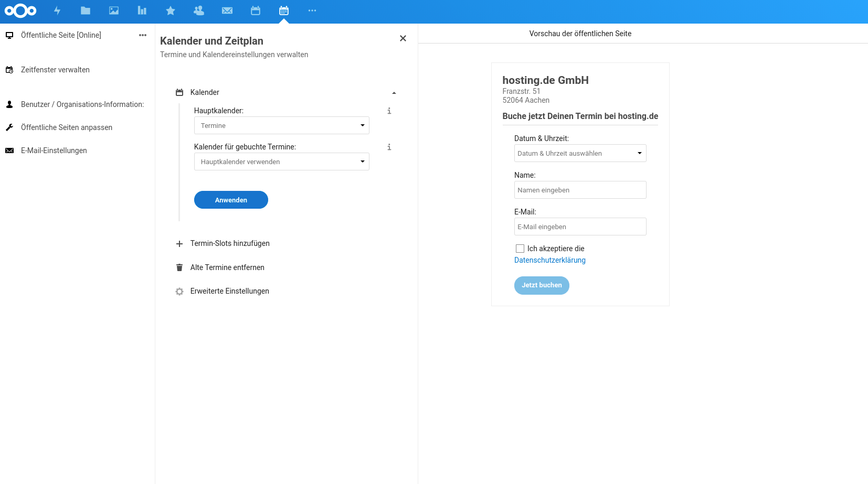The width and height of the screenshot is (868, 484).
Task: Open the Photos app icon
Action: (x=114, y=10)
